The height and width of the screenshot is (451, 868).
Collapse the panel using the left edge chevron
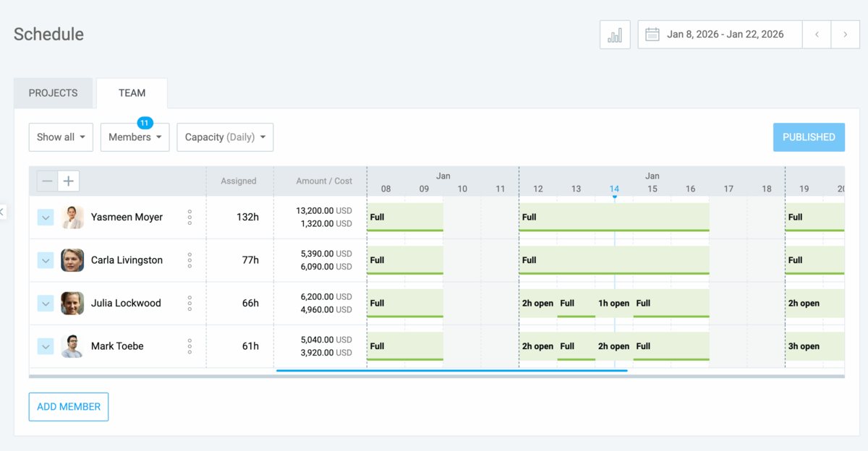3,212
